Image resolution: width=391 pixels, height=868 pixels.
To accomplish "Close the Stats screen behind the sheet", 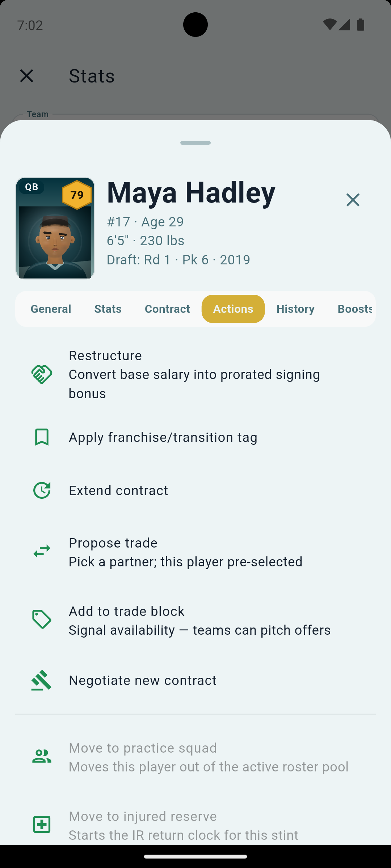I will [x=26, y=76].
